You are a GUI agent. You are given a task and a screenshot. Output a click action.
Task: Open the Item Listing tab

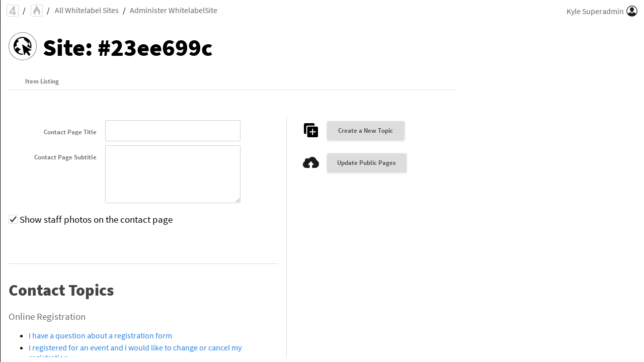tap(42, 81)
